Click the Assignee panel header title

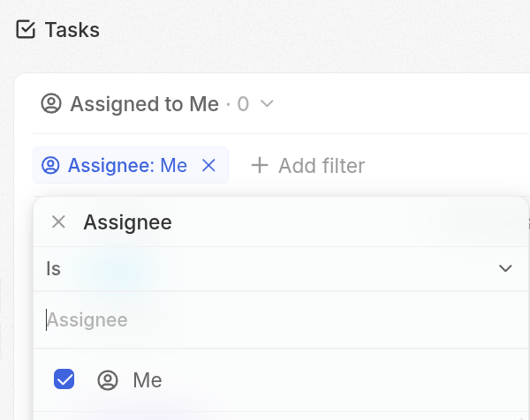pos(127,222)
